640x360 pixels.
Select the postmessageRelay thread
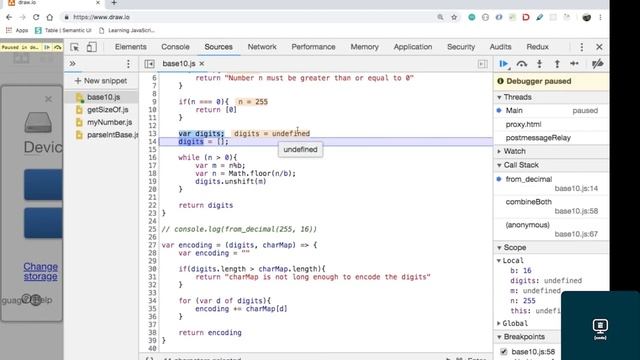(x=551, y=138)
